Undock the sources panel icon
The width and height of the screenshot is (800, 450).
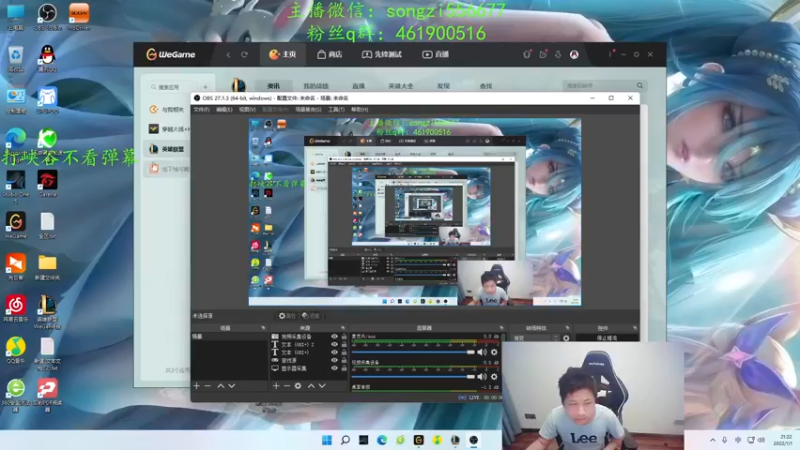(342, 328)
